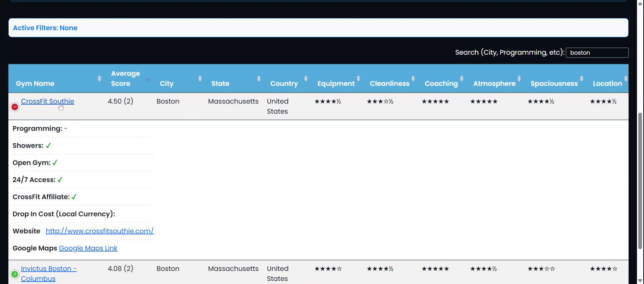This screenshot has height=284, width=644.
Task: Click the Active Filters: None bar
Action: pyautogui.click(x=318, y=28)
